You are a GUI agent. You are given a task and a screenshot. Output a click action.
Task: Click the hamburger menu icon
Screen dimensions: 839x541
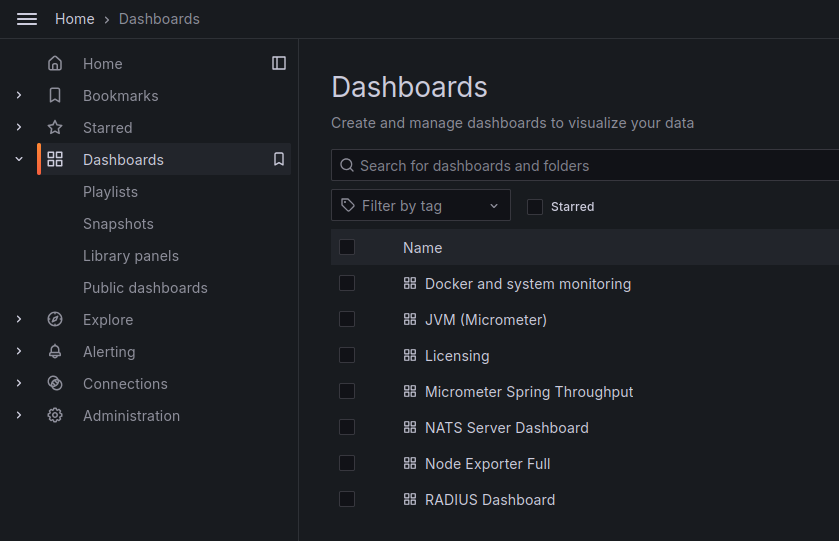27,19
